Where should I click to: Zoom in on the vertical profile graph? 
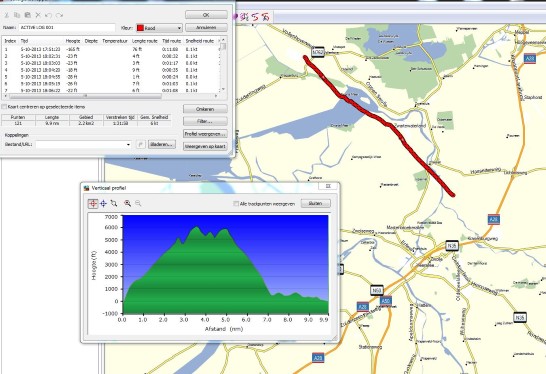(x=127, y=203)
